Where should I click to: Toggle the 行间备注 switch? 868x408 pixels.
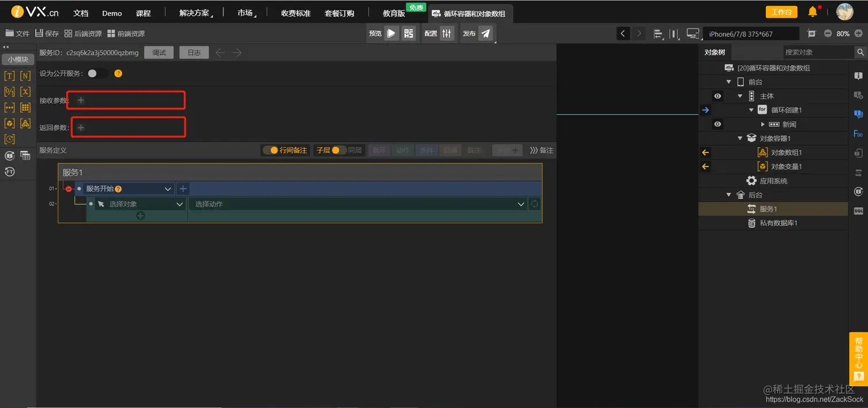[270, 150]
